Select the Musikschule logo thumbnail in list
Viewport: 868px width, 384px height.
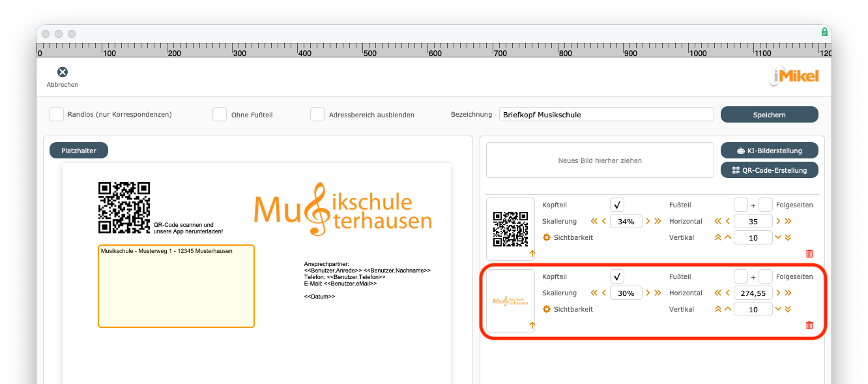tap(510, 301)
